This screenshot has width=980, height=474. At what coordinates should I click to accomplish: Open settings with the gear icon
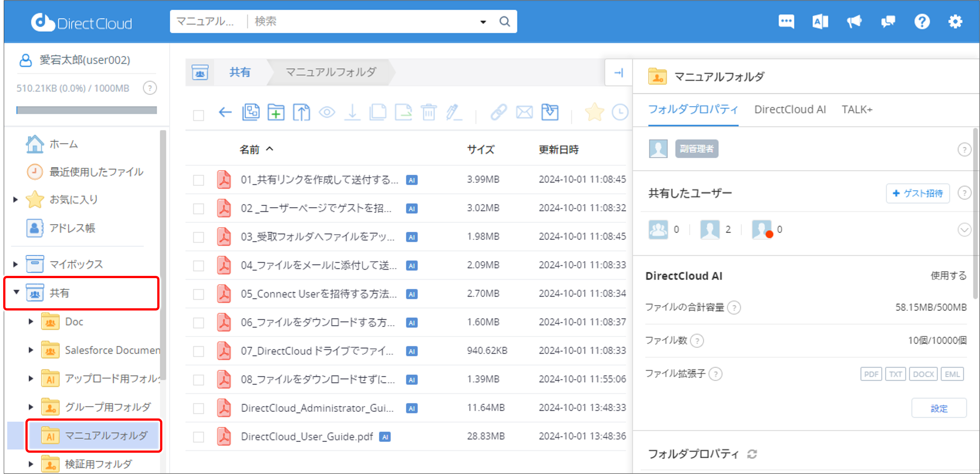click(x=955, y=21)
